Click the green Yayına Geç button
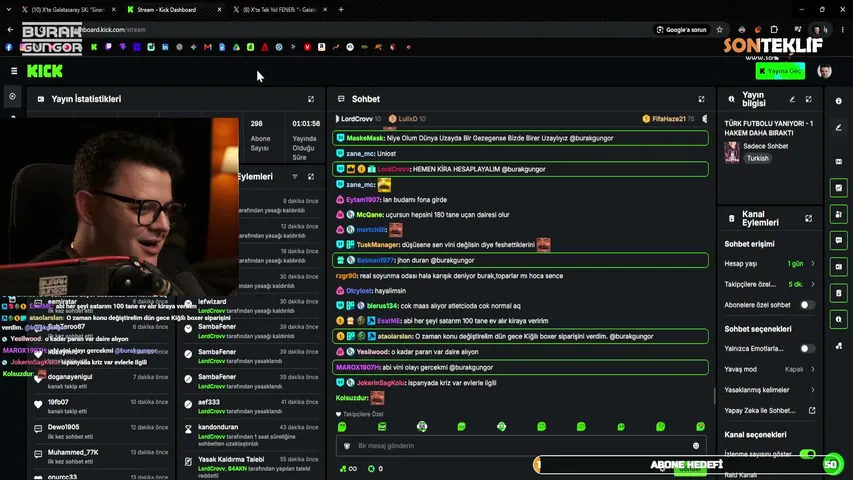This screenshot has width=853, height=480. 780,71
